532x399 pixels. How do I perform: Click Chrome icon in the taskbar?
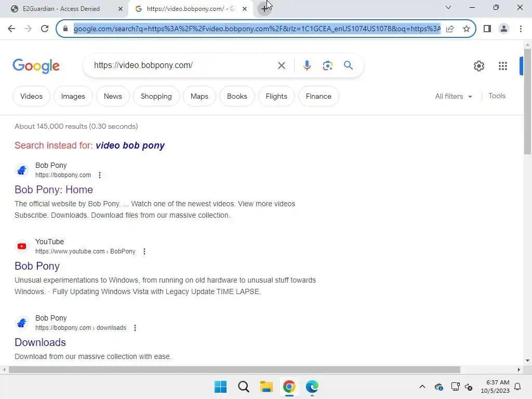point(289,387)
